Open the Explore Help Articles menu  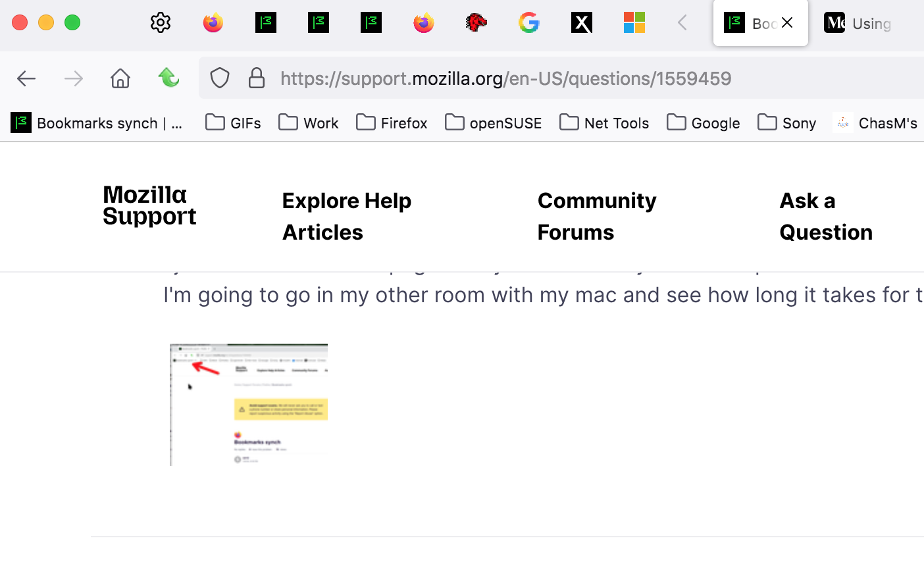(x=347, y=216)
